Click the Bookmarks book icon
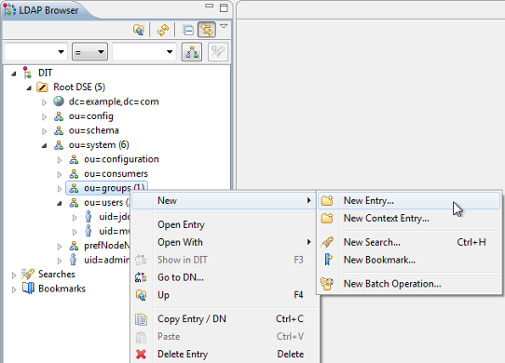This screenshot has height=363, width=505. click(x=28, y=288)
